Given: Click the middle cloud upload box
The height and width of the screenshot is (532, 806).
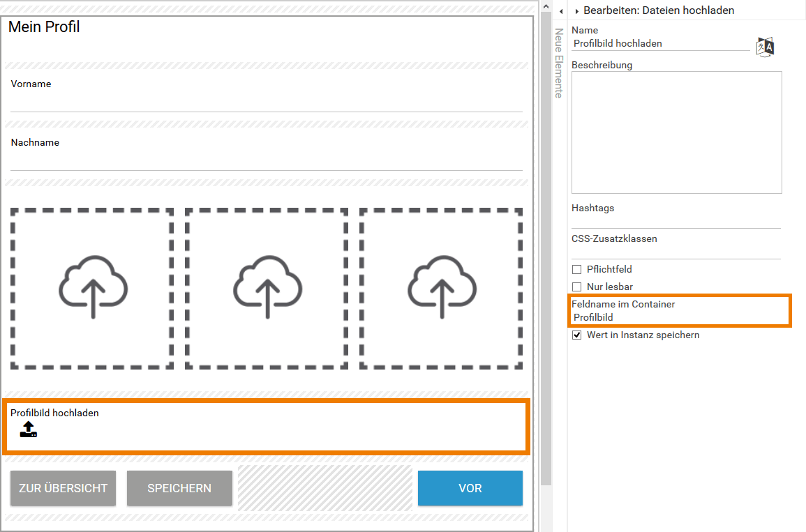Looking at the screenshot, I should click(267, 288).
